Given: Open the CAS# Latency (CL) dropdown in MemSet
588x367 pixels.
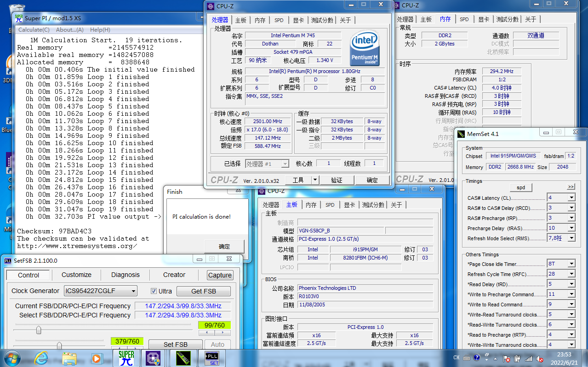Looking at the screenshot, I should tap(571, 198).
